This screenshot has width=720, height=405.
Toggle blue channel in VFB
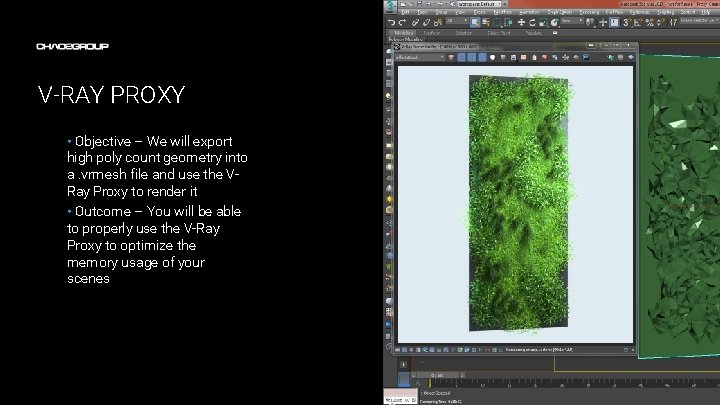click(x=482, y=57)
